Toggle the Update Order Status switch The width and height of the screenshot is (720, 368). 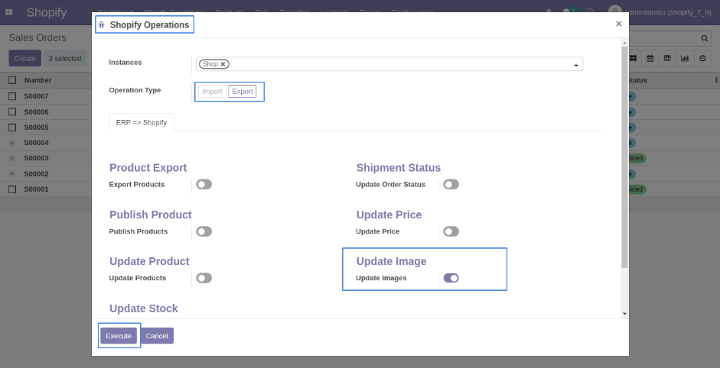(x=451, y=184)
